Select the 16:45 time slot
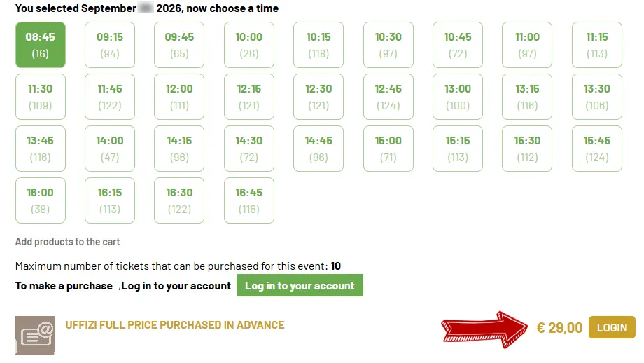Screen dimensions: 644x363 pyautogui.click(x=249, y=200)
